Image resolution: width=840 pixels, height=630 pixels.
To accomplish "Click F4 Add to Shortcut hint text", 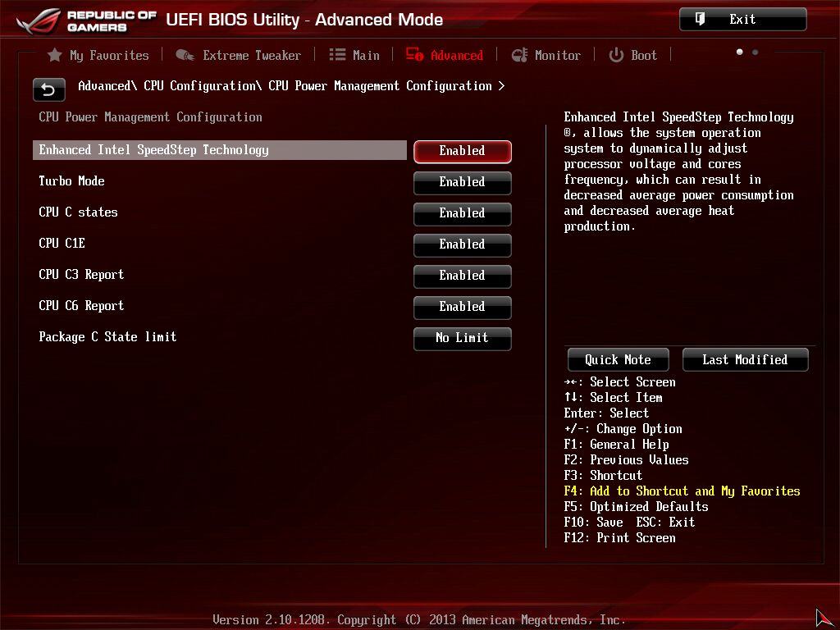I will (682, 491).
